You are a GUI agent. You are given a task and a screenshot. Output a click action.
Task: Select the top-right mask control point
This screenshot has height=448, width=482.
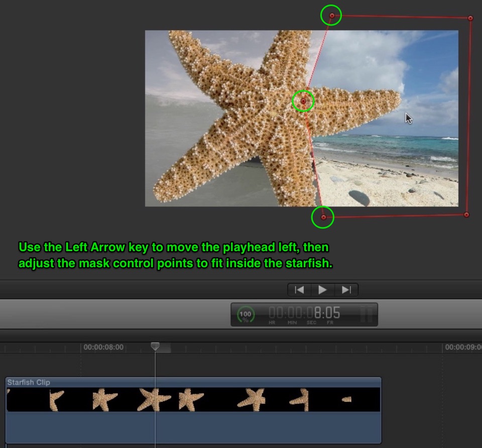470,18
